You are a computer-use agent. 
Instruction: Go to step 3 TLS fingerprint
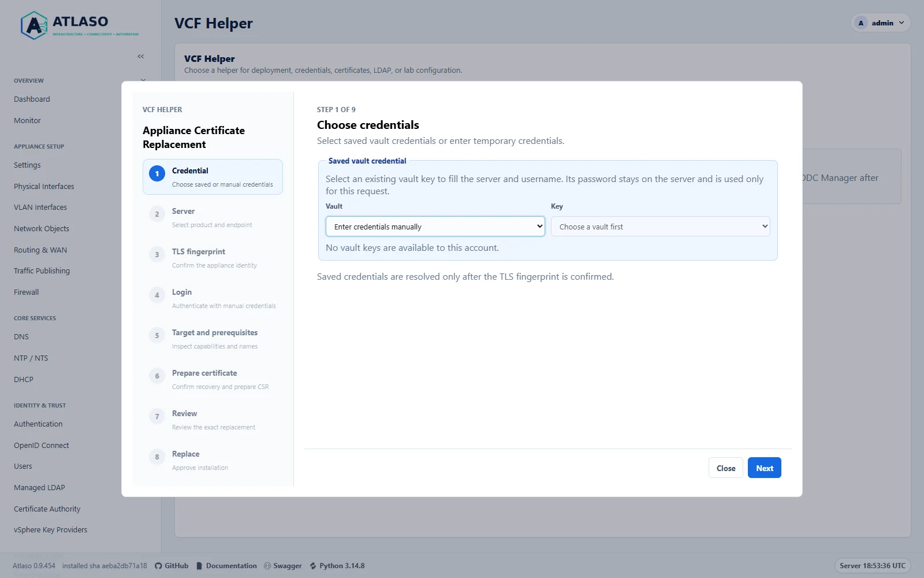213,258
